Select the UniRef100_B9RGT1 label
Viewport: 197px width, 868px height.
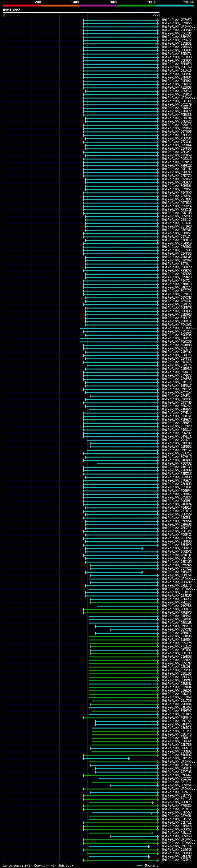177,54
